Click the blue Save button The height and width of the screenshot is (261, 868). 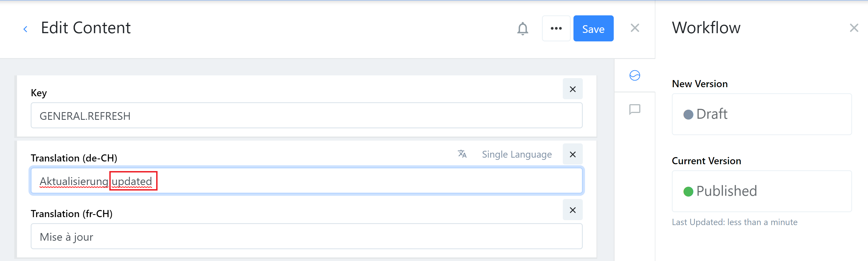pos(593,29)
